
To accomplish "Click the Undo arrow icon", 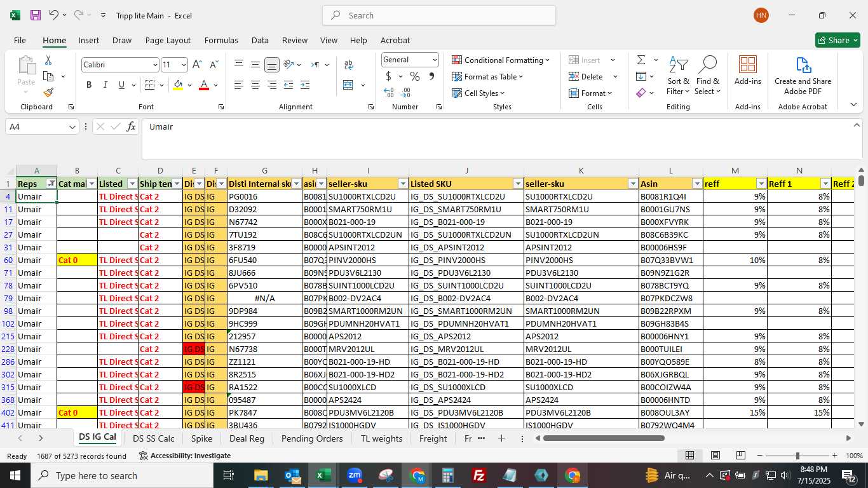I will coord(54,15).
